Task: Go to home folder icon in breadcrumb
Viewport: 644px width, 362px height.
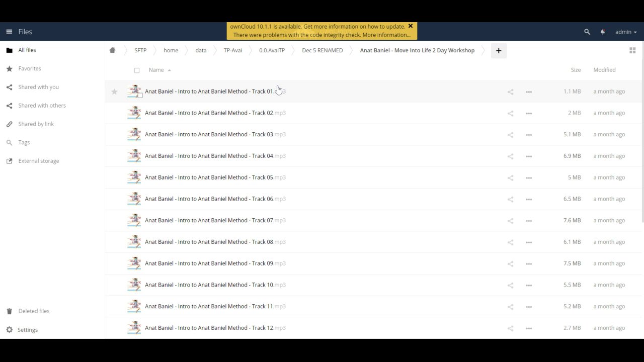Action: [112, 50]
